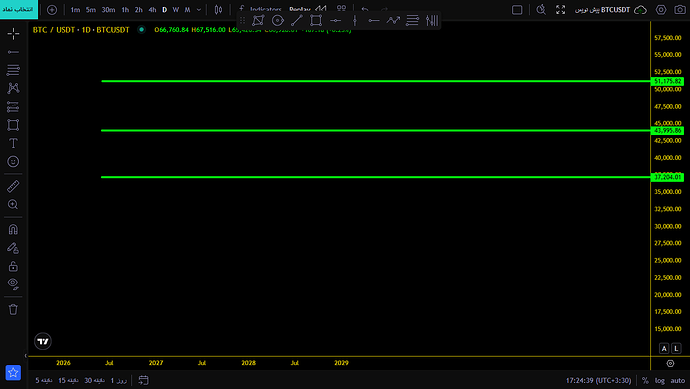Select the Text tool in the sidebar
The width and height of the screenshot is (690, 389).
13,143
